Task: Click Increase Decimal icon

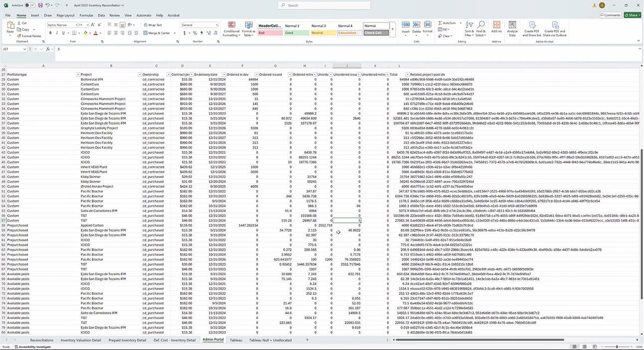Action: pyautogui.click(x=209, y=33)
